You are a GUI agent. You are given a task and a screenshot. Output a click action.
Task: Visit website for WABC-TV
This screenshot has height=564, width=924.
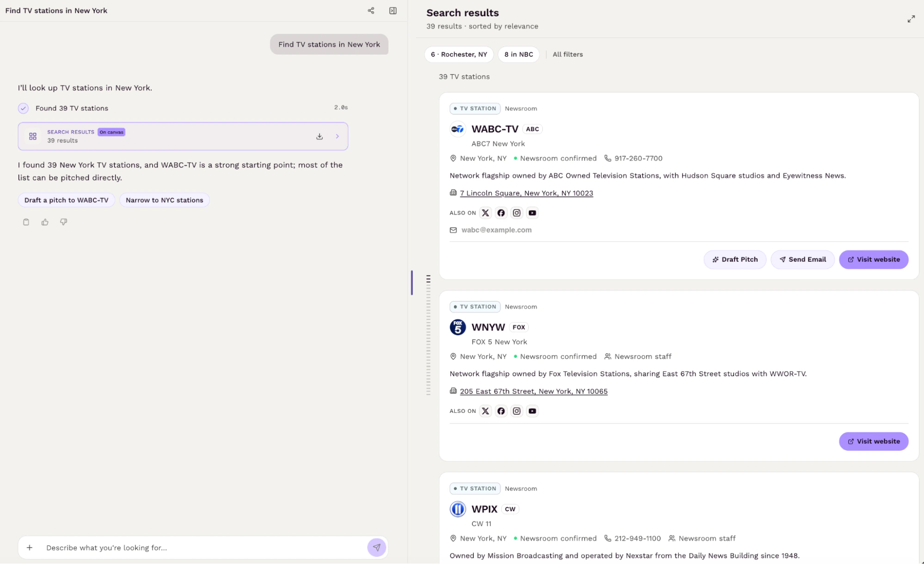[874, 259]
